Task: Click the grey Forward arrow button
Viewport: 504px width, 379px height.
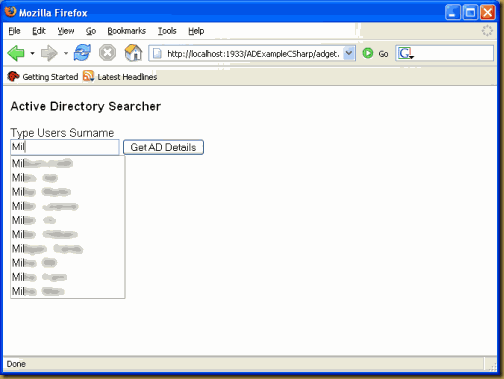Action: [49, 53]
